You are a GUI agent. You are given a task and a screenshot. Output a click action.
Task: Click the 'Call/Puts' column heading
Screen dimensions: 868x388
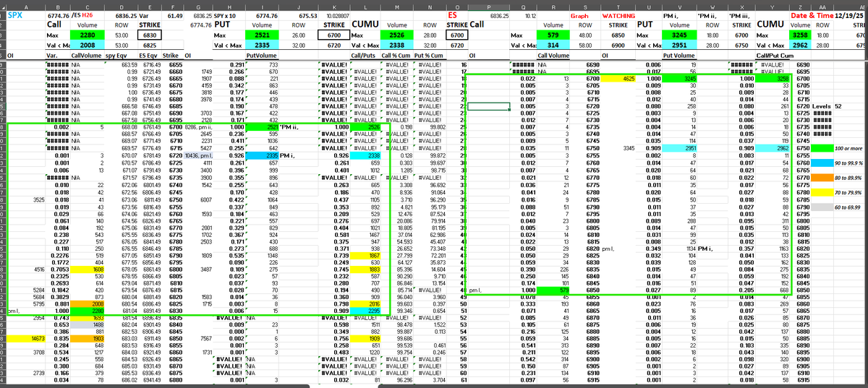point(365,55)
